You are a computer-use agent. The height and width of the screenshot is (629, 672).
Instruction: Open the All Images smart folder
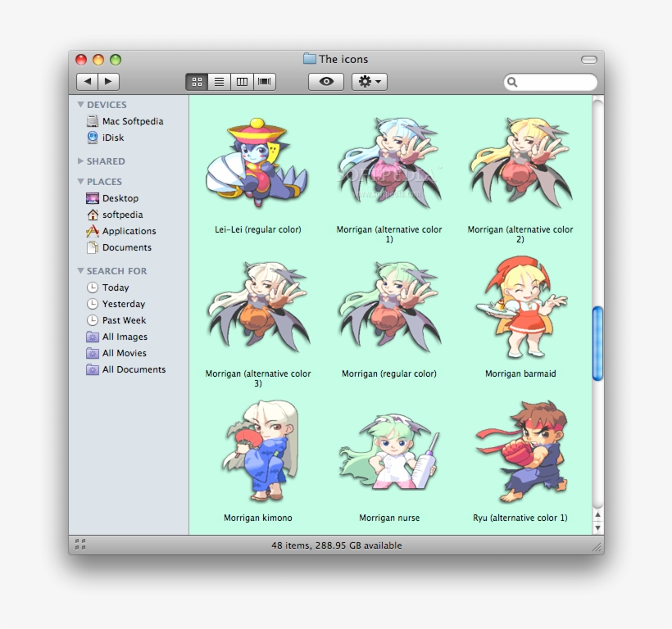[x=125, y=337]
